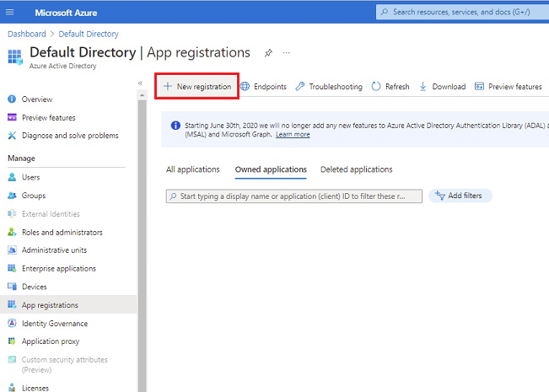The width and height of the screenshot is (549, 392).
Task: Click the Overview info icon in sidebar
Action: pos(12,99)
